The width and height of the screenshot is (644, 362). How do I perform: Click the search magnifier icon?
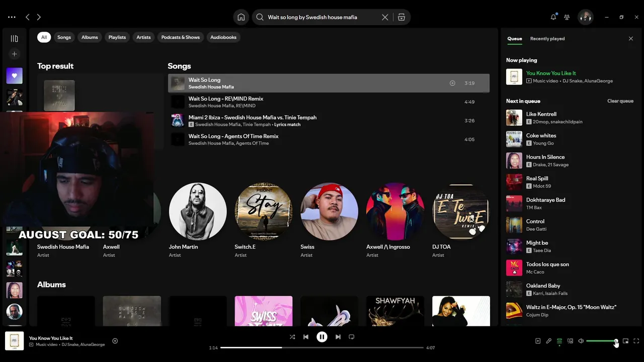point(260,17)
